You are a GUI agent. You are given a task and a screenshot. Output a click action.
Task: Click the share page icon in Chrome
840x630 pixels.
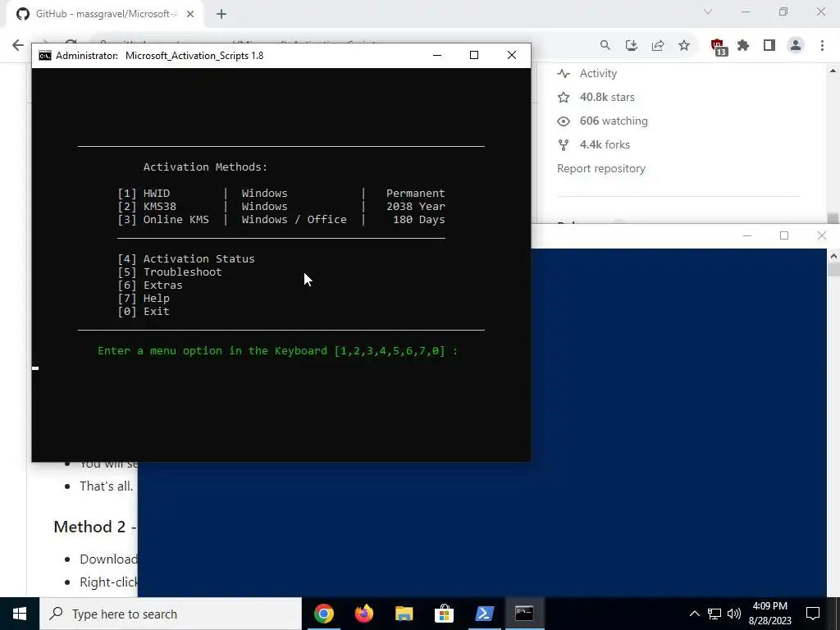[x=658, y=46]
